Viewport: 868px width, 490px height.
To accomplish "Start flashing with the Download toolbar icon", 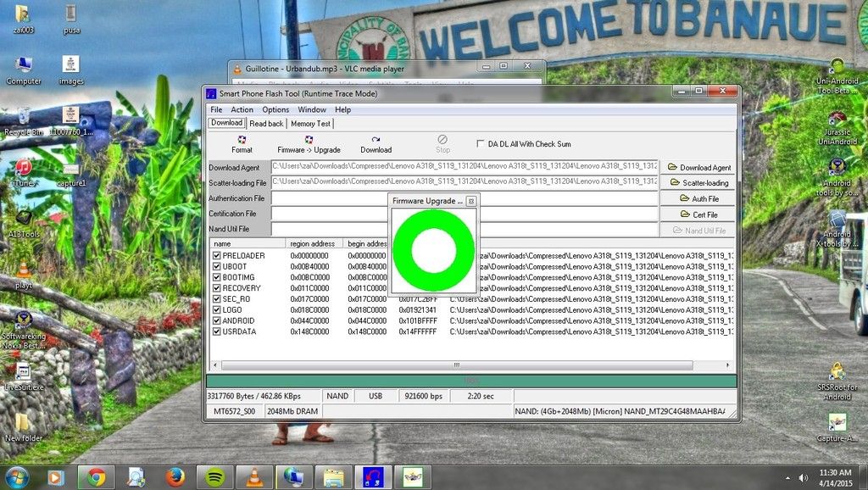I will [376, 143].
